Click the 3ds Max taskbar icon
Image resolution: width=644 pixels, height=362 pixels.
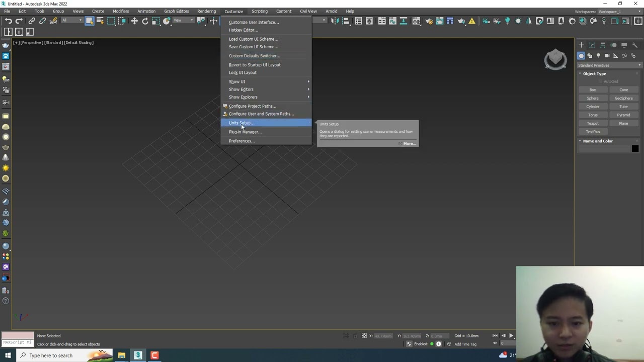138,355
